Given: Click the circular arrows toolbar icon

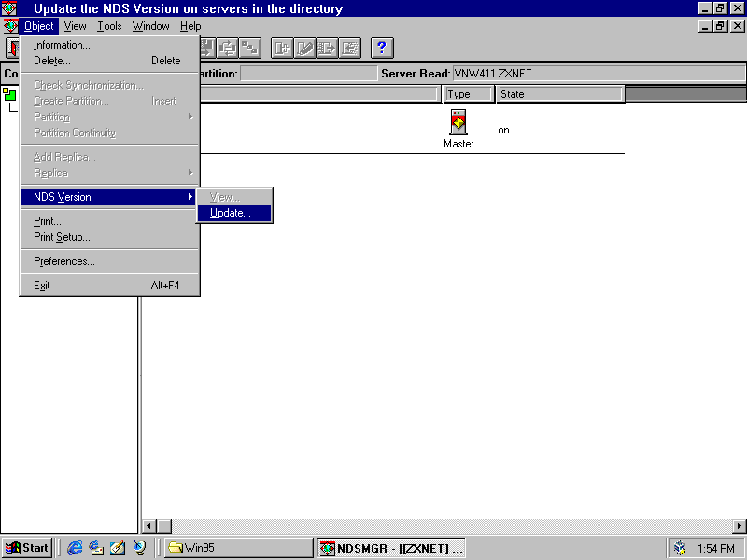Looking at the screenshot, I should (x=228, y=49).
